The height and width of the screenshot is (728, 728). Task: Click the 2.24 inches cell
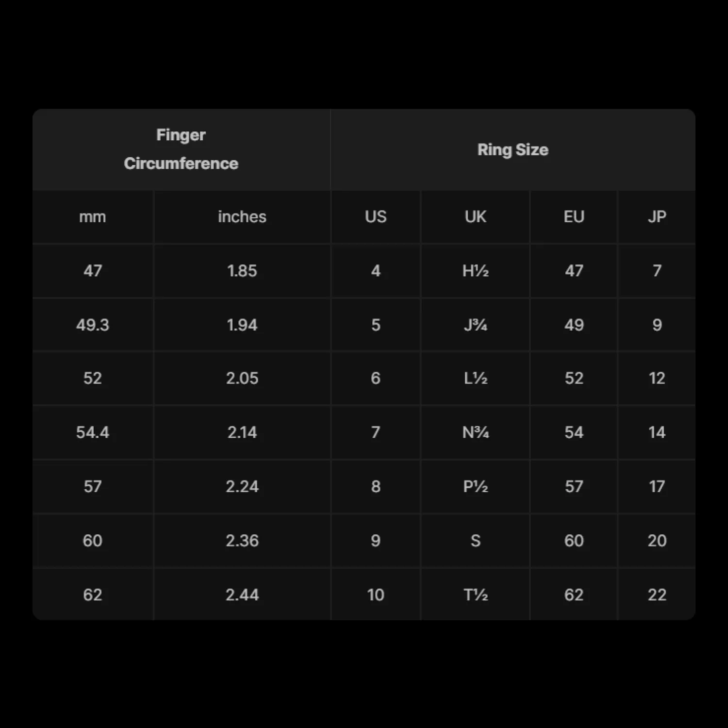tap(242, 486)
